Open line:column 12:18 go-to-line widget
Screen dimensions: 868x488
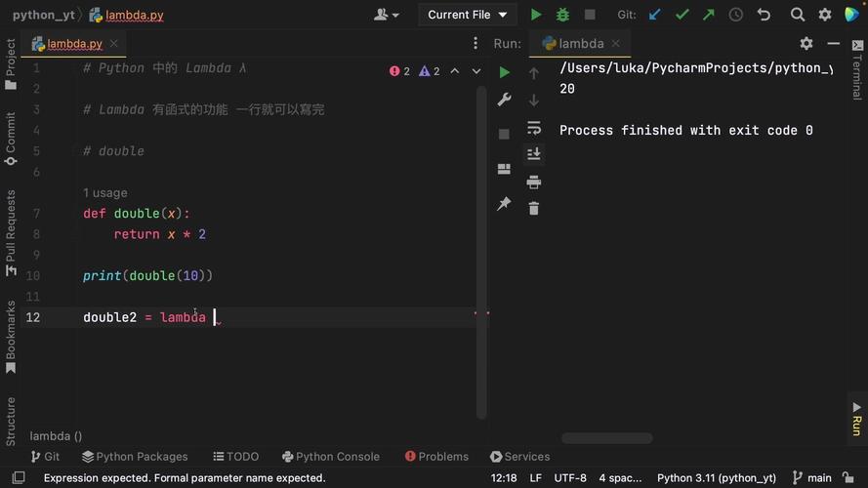coord(504,478)
